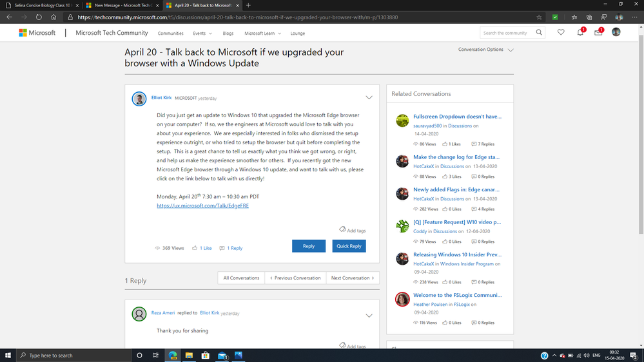644x362 pixels.
Task: Open Reza Ameri author name link
Action: click(163, 313)
